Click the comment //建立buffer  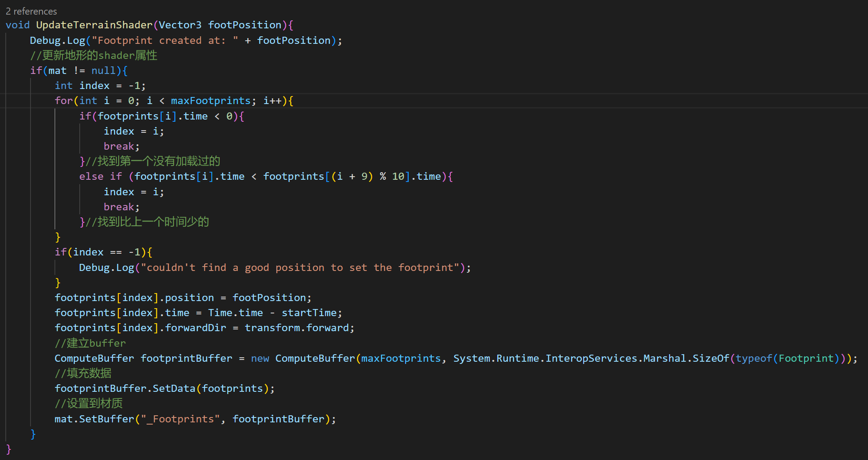tap(90, 343)
